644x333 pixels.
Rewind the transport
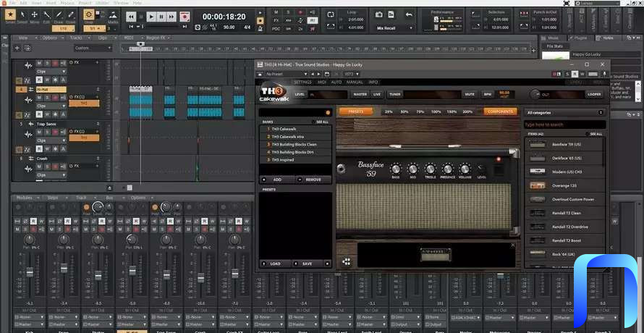point(131,17)
